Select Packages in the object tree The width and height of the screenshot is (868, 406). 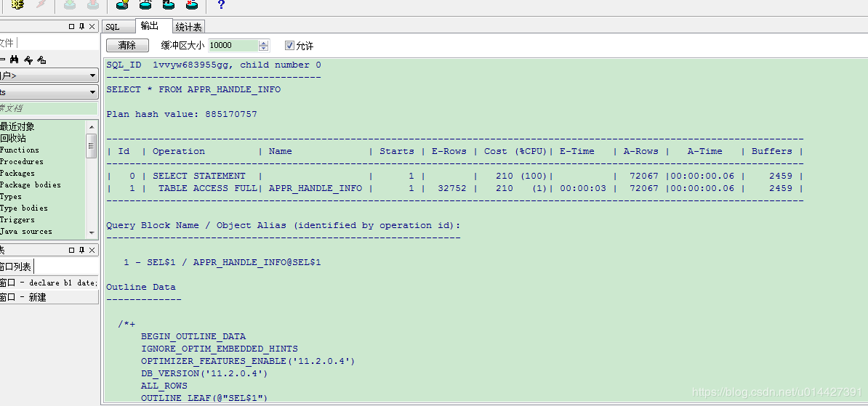(17, 173)
